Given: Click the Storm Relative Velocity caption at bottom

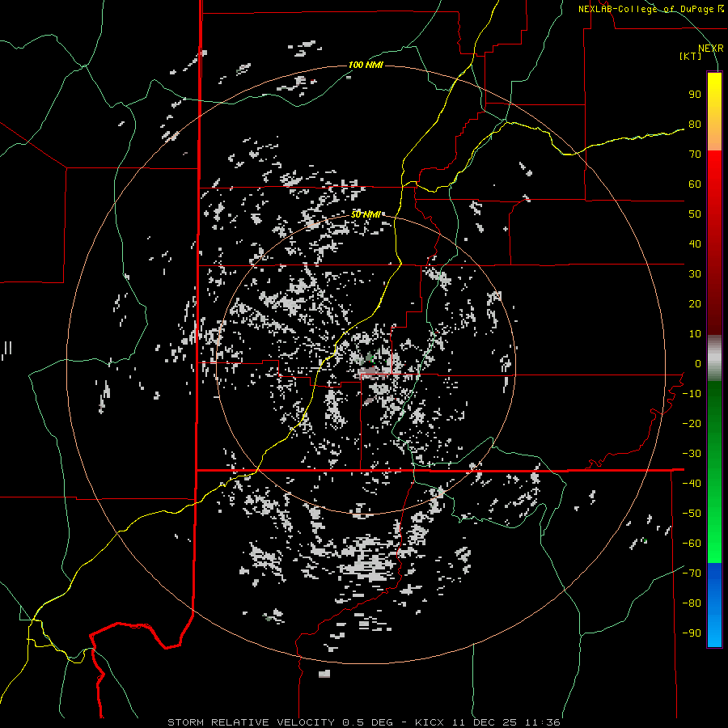Looking at the screenshot, I should pyautogui.click(x=363, y=722).
